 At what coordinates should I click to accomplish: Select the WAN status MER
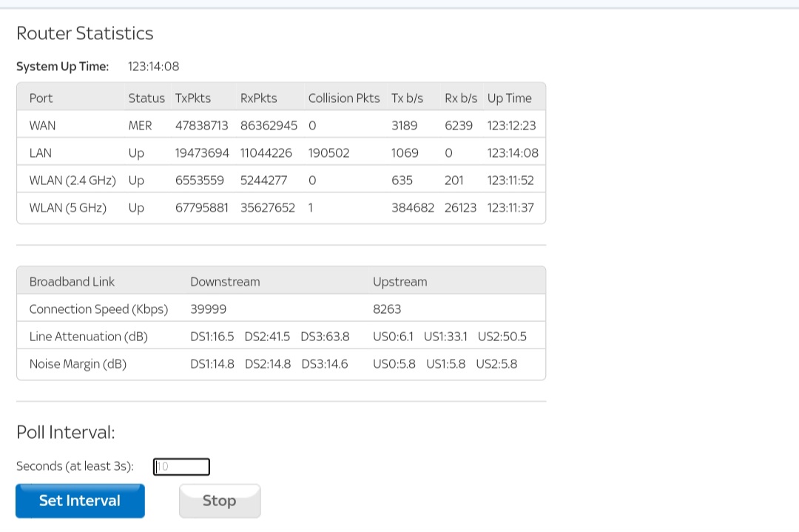click(x=140, y=125)
